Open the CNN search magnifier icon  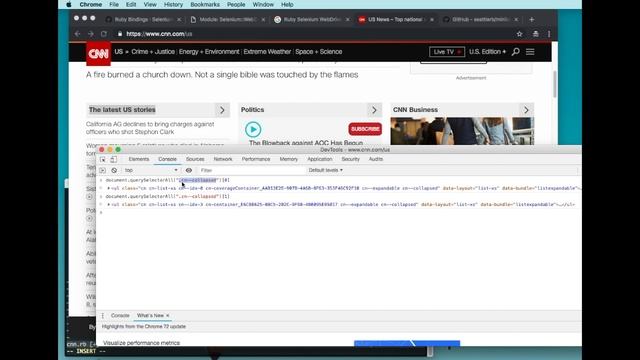pyautogui.click(x=516, y=52)
